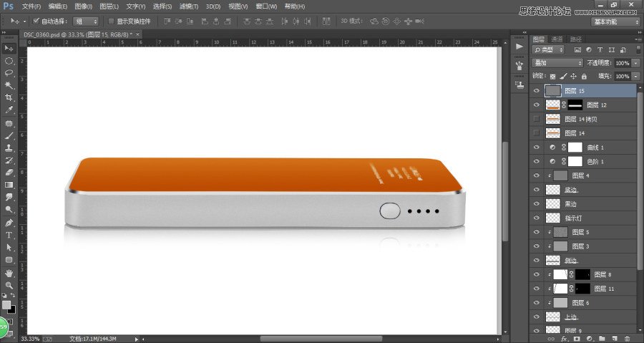
Task: Activate the Horizontal Type tool
Action: point(9,236)
